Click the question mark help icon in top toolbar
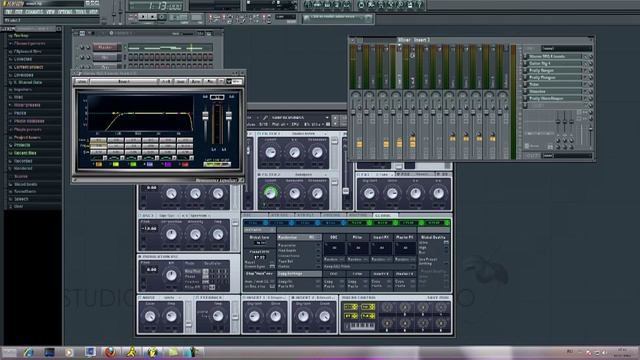Image resolution: width=640 pixels, height=360 pixels. (419, 5)
